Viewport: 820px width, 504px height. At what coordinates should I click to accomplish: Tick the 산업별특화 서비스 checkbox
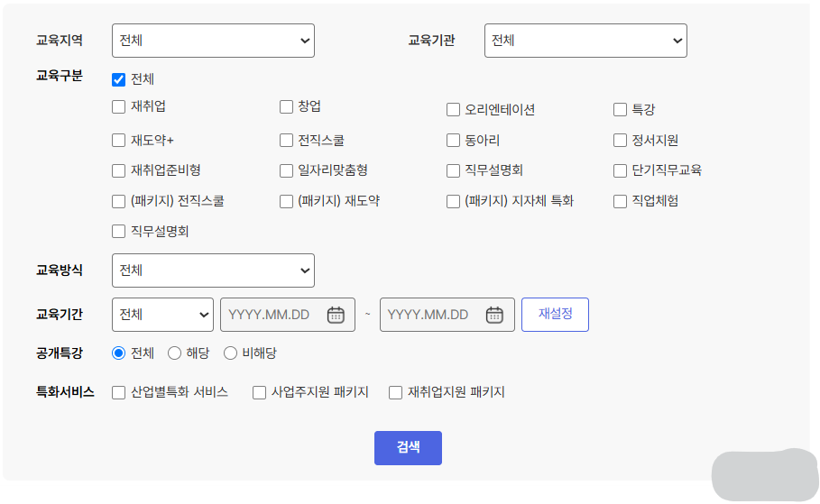point(119,392)
